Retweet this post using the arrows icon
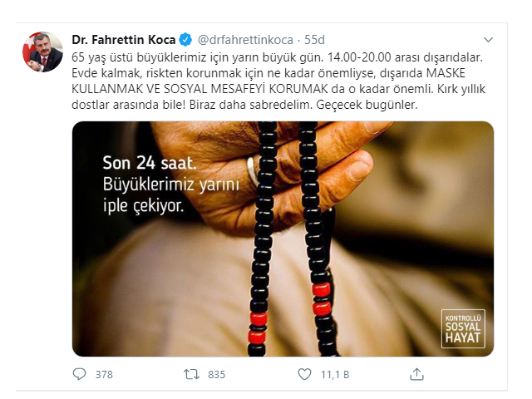This screenshot has width=532, height=399. 191,374
